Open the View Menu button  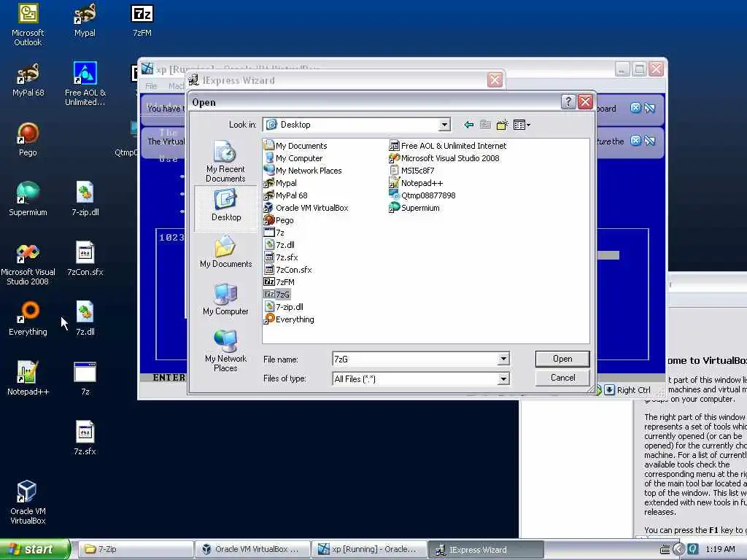[522, 125]
